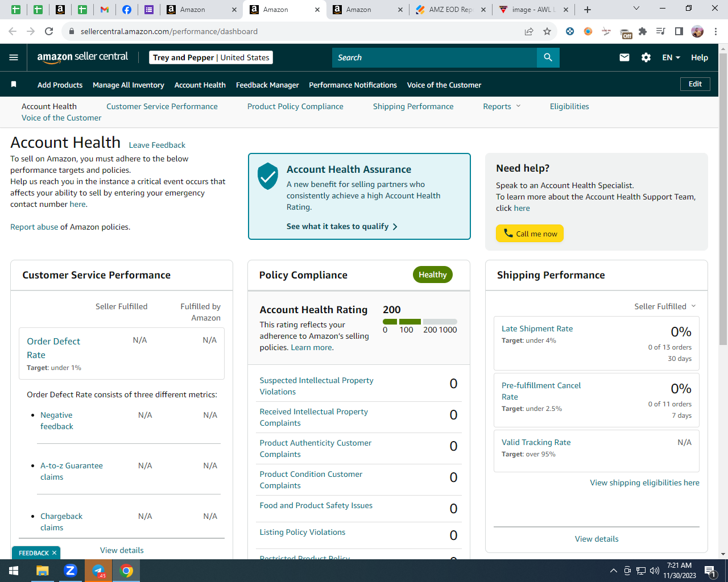The width and height of the screenshot is (728, 582).
Task: Switch to Shipping Performance tab
Action: [x=413, y=106]
